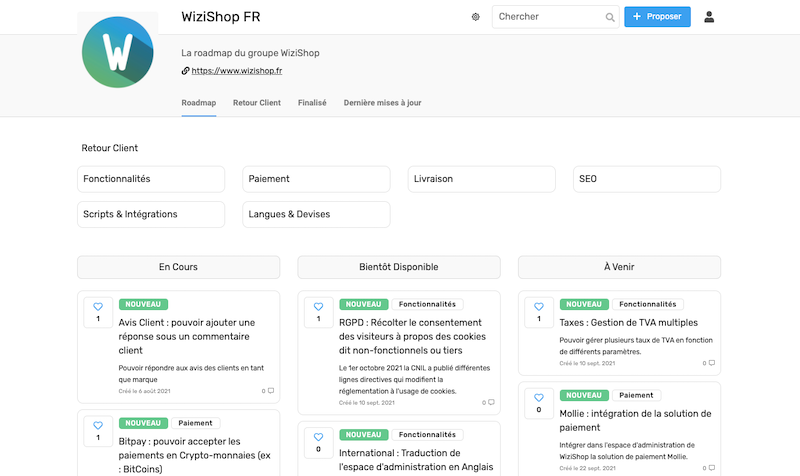Open the Avis Client réponse commentaire card title

[x=187, y=337]
